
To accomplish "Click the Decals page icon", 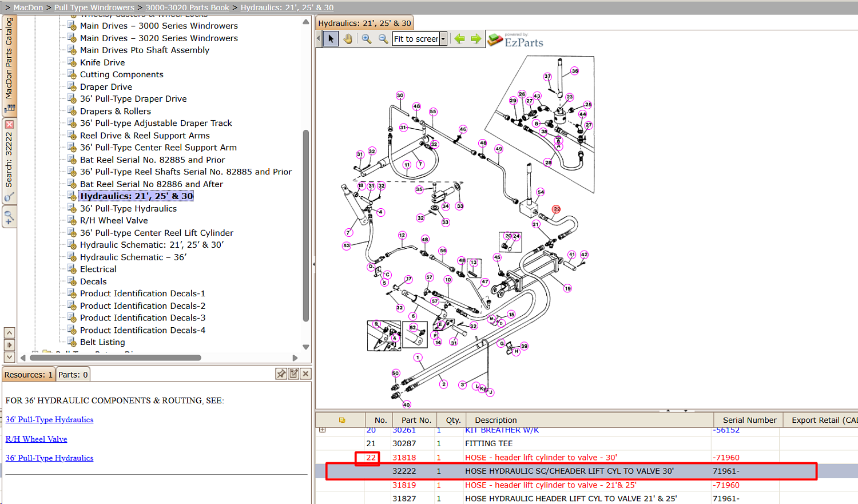I will [x=72, y=281].
